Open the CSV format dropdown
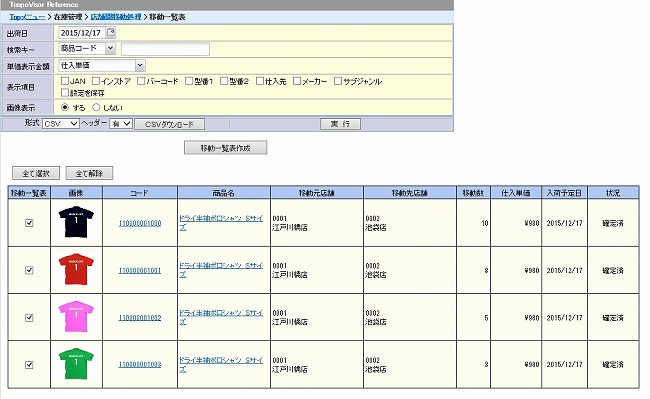This screenshot has width=650, height=399. (x=61, y=123)
